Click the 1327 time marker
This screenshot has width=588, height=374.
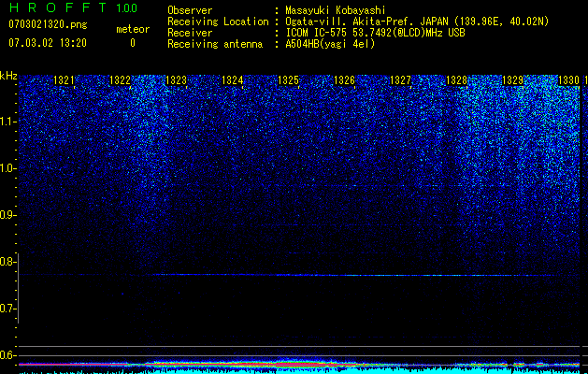coord(400,79)
